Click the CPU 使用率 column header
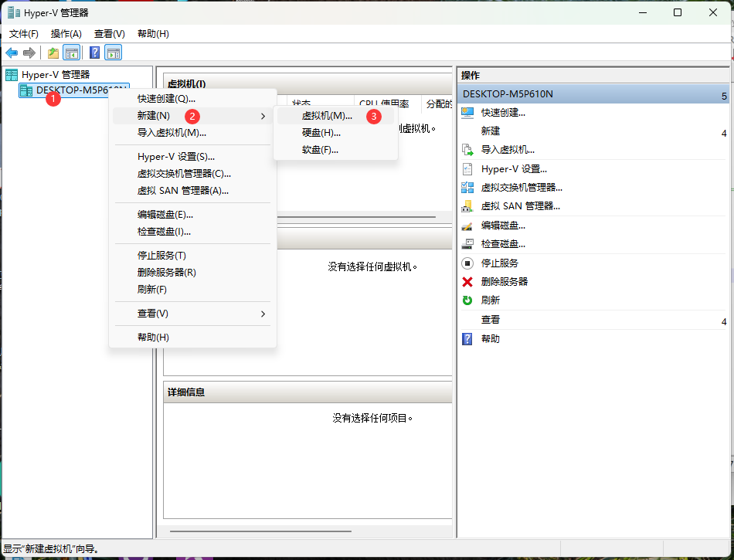 click(387, 104)
